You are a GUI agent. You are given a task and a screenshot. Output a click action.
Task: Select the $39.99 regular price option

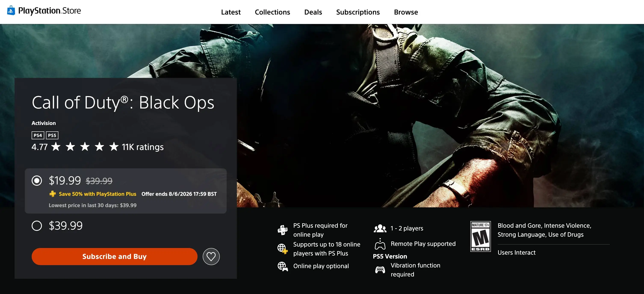point(37,226)
